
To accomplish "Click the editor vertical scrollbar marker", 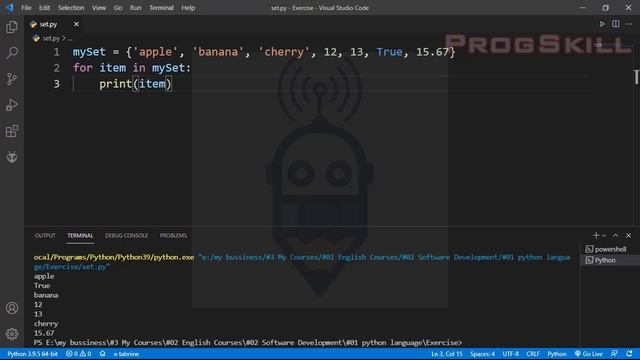I will 636,77.
